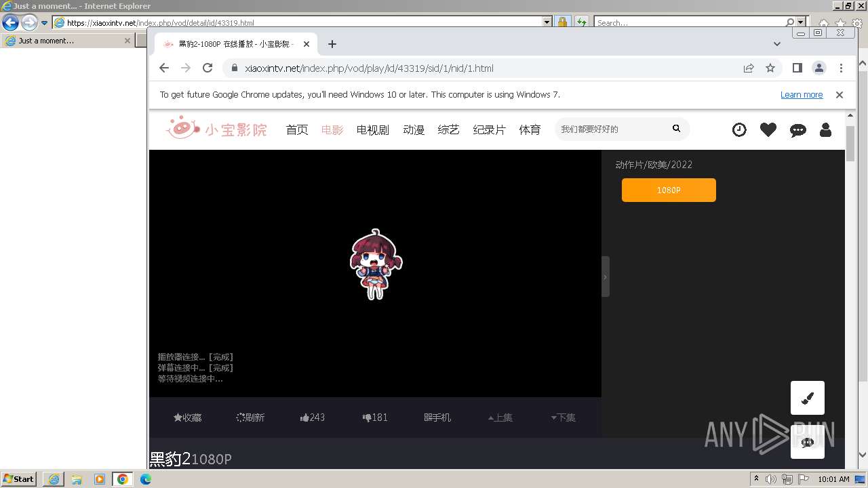Screen dimensions: 868x488
Task: View site information lock icon in Chrome
Action: click(x=235, y=68)
